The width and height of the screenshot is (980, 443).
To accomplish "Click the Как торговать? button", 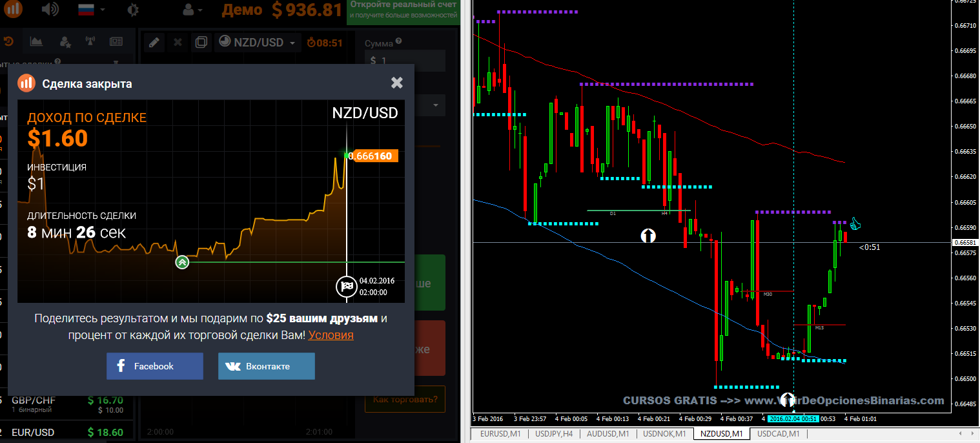I will 405,399.
